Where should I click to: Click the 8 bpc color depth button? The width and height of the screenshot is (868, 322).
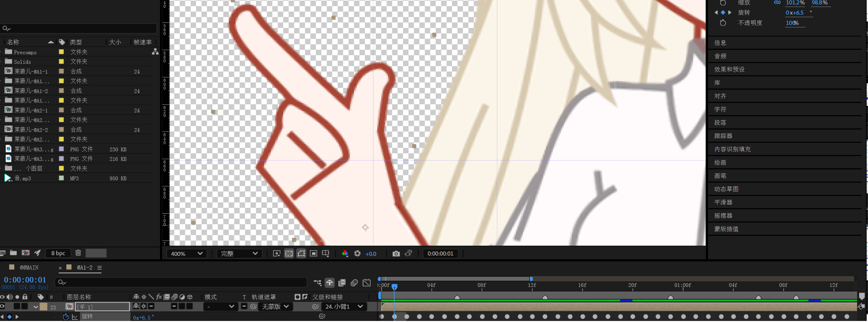58,253
